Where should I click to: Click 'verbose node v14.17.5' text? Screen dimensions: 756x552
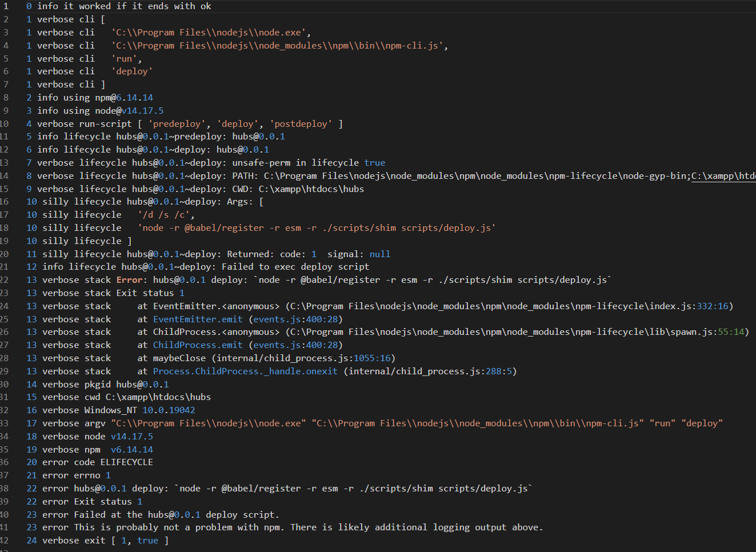coord(98,437)
